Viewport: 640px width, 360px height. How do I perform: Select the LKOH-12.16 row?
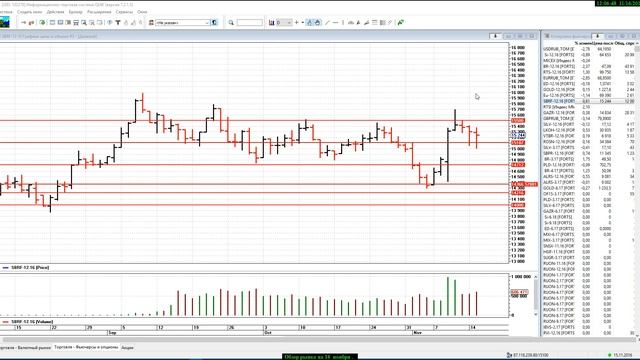point(589,130)
